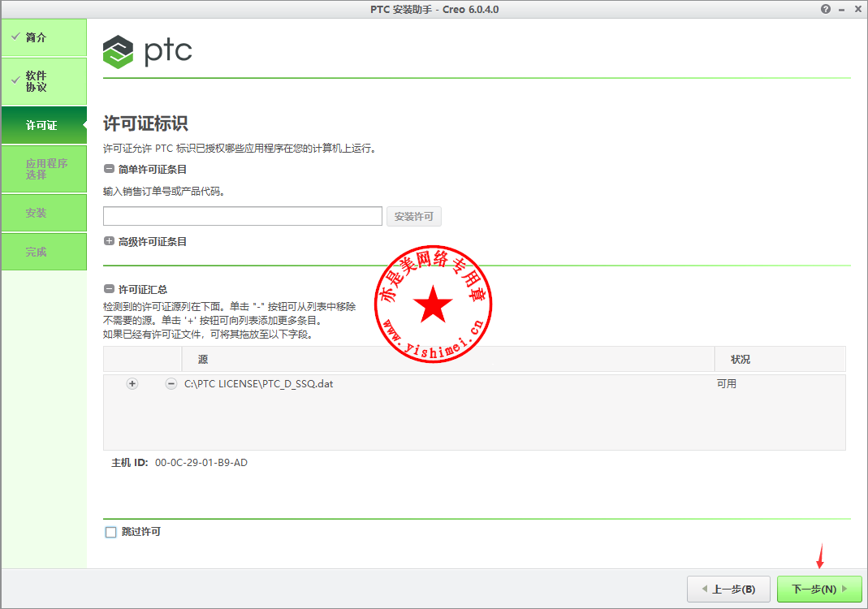Select the 许可证 step

tap(45, 125)
